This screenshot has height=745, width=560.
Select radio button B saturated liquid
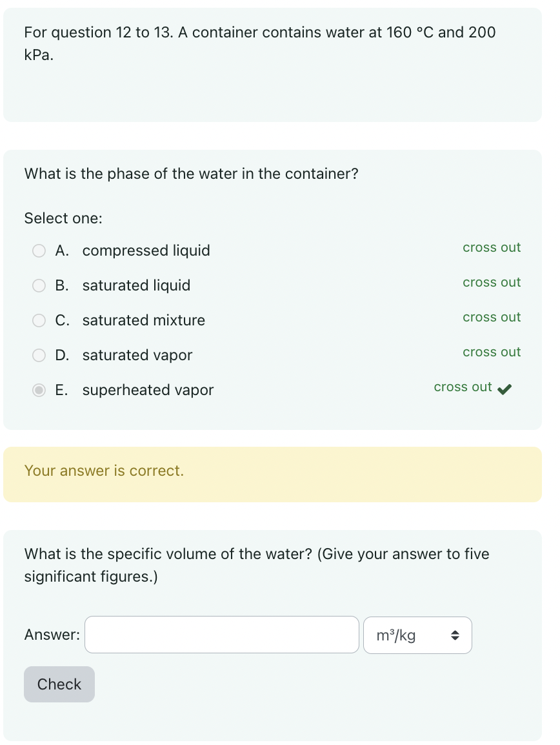coord(39,285)
